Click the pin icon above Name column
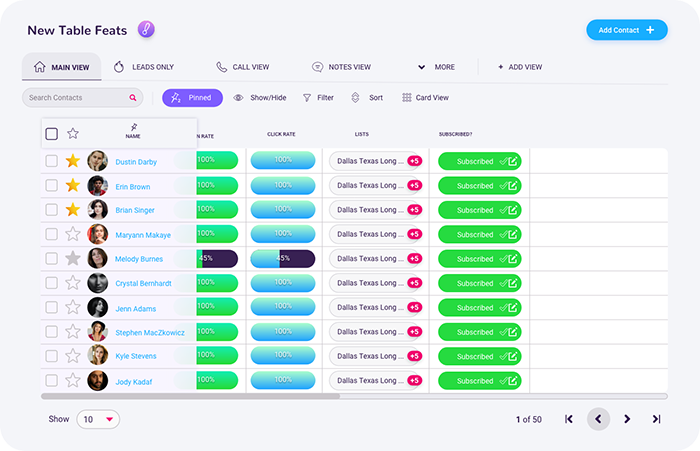 pyautogui.click(x=133, y=127)
